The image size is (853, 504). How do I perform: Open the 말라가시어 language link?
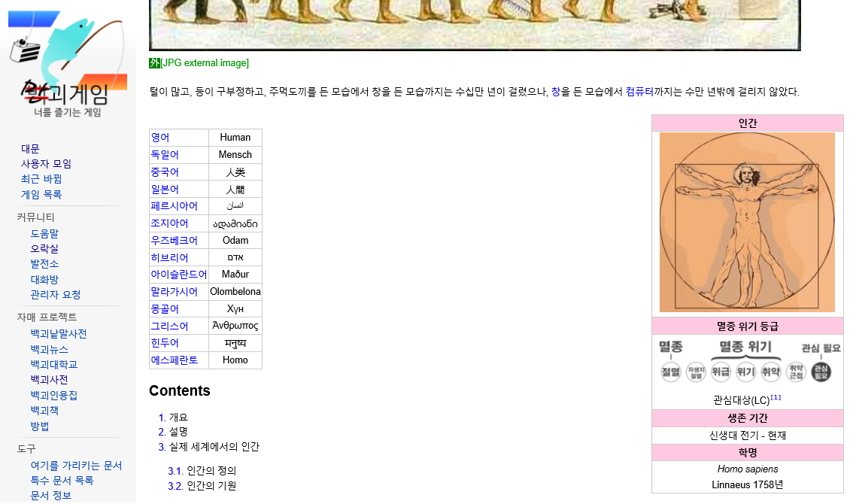(174, 293)
